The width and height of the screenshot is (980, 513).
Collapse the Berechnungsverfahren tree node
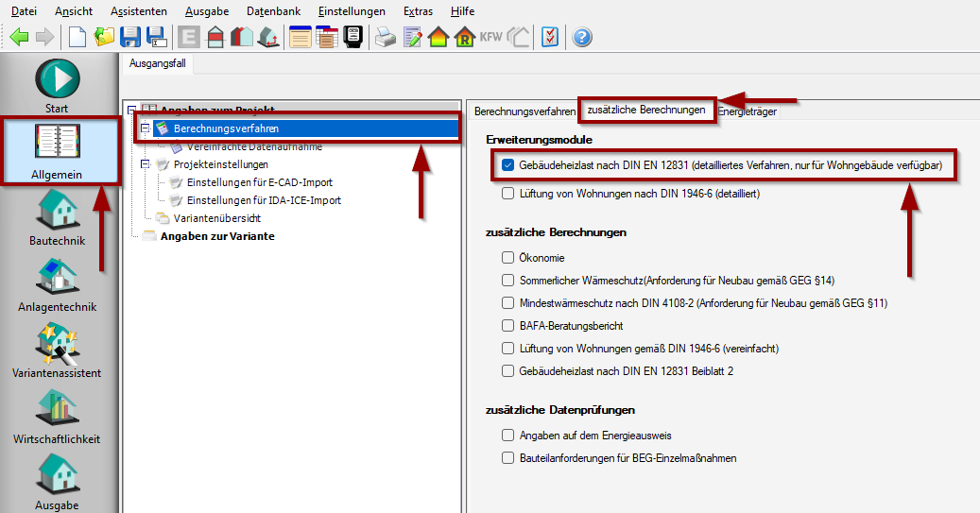click(146, 128)
